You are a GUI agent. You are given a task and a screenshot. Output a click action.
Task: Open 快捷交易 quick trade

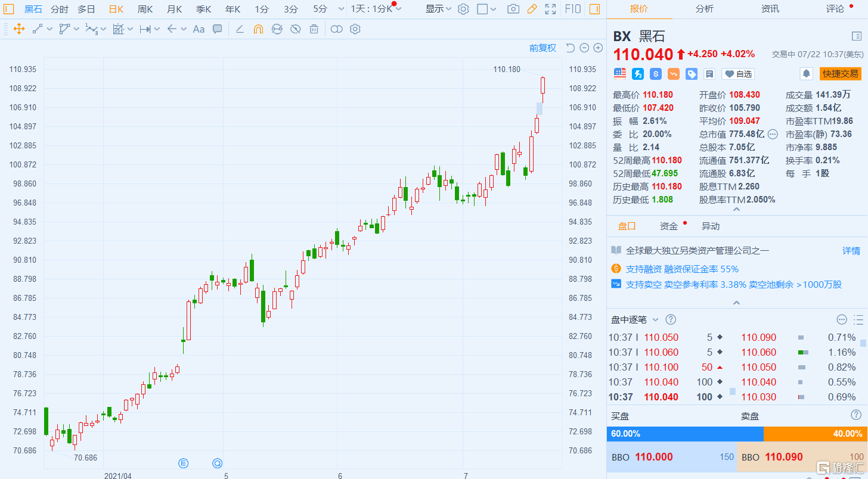click(840, 73)
